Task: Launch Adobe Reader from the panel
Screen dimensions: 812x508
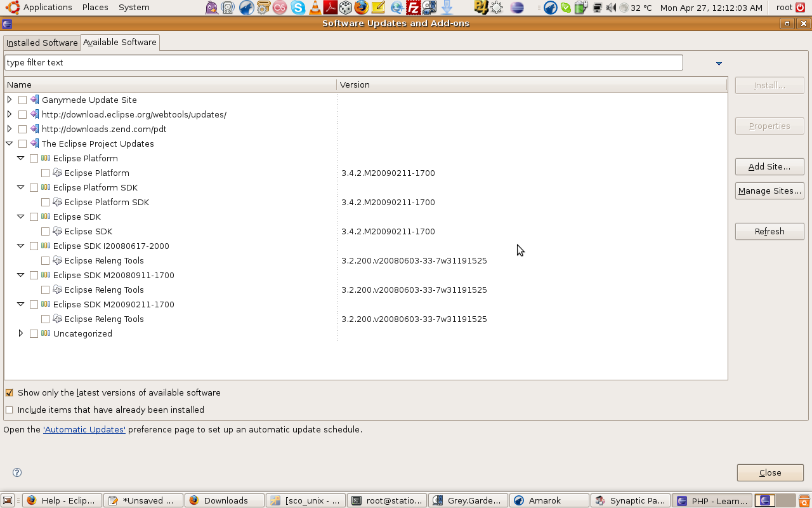Action: click(x=331, y=8)
